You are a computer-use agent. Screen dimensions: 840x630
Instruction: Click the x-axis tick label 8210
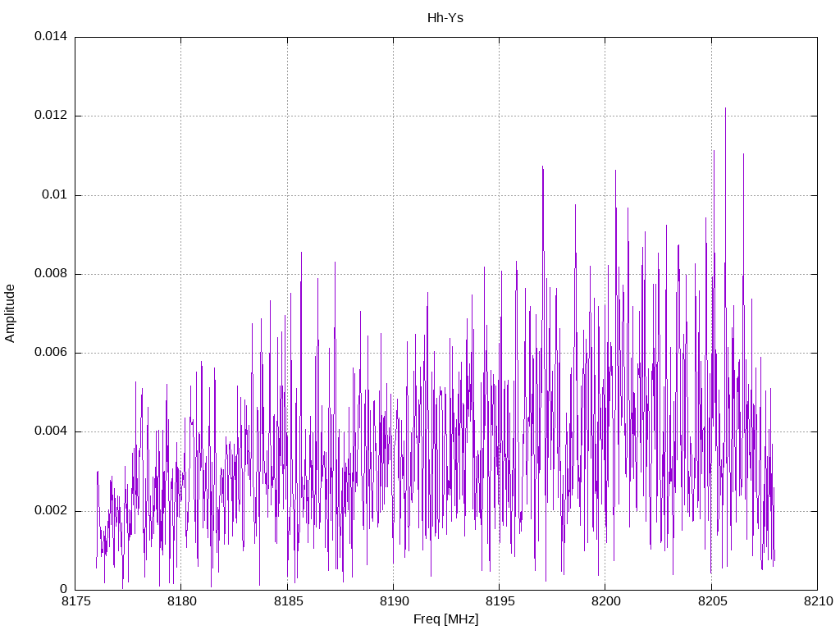818,601
